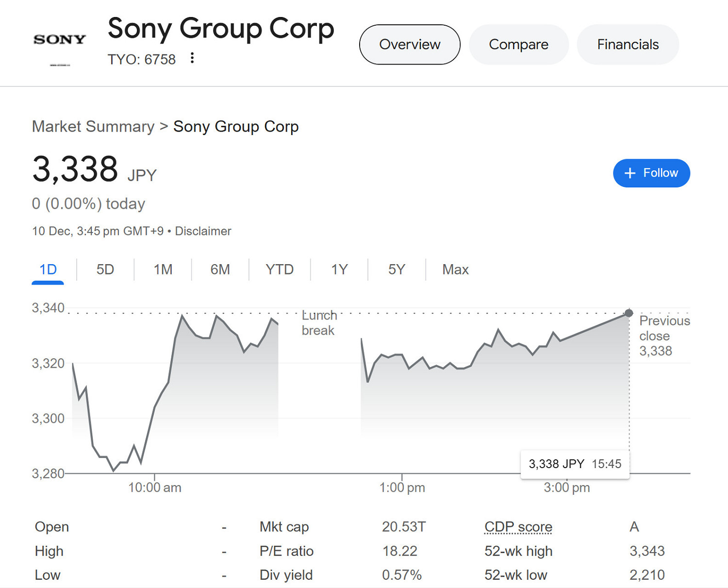Open the three-dot more options menu
728x588 pixels.
click(x=192, y=58)
